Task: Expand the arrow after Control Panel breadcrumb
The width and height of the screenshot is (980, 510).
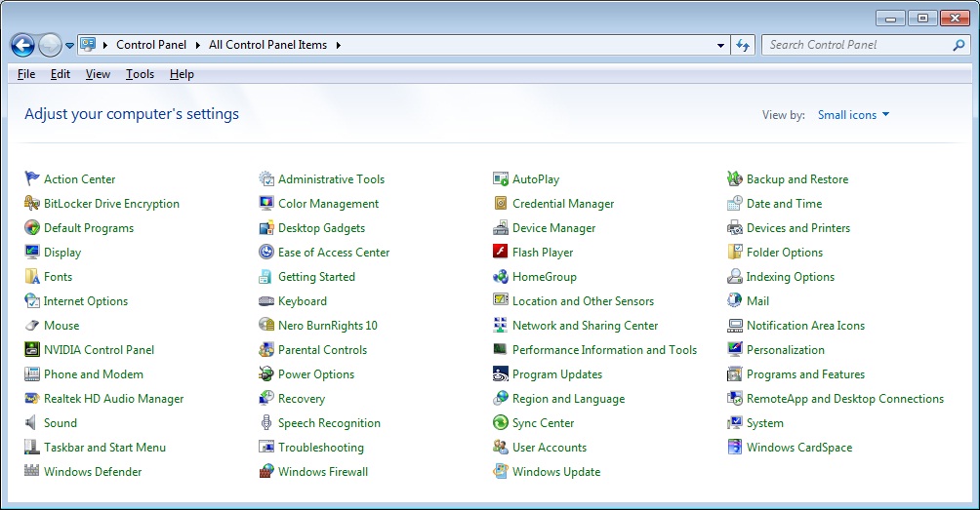Action: click(x=197, y=45)
